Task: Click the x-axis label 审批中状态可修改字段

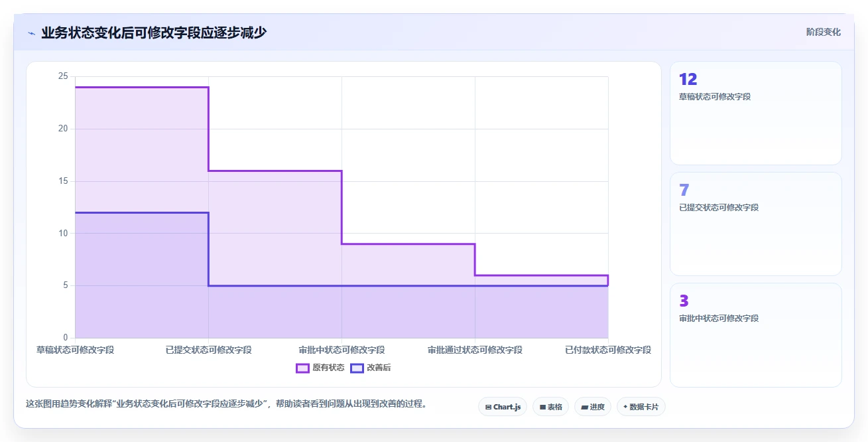Action: click(x=342, y=350)
